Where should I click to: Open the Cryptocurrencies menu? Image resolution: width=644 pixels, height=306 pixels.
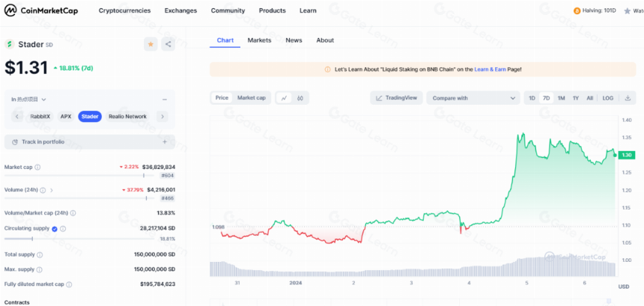click(124, 10)
